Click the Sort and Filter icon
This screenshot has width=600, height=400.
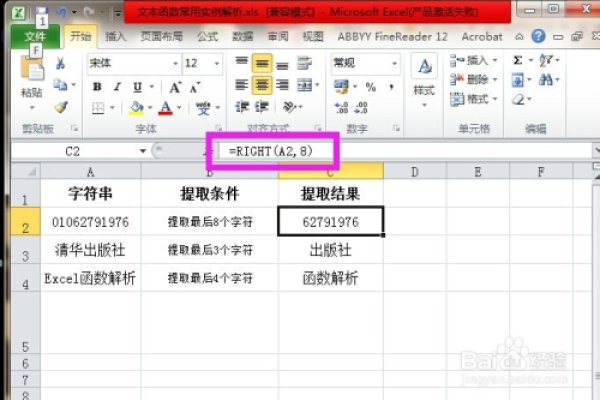point(546,60)
